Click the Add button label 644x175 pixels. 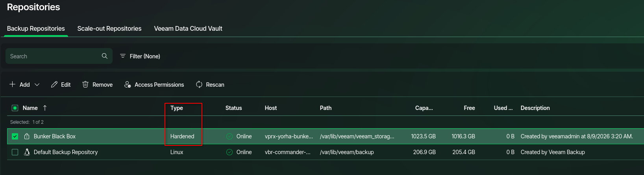click(x=24, y=85)
